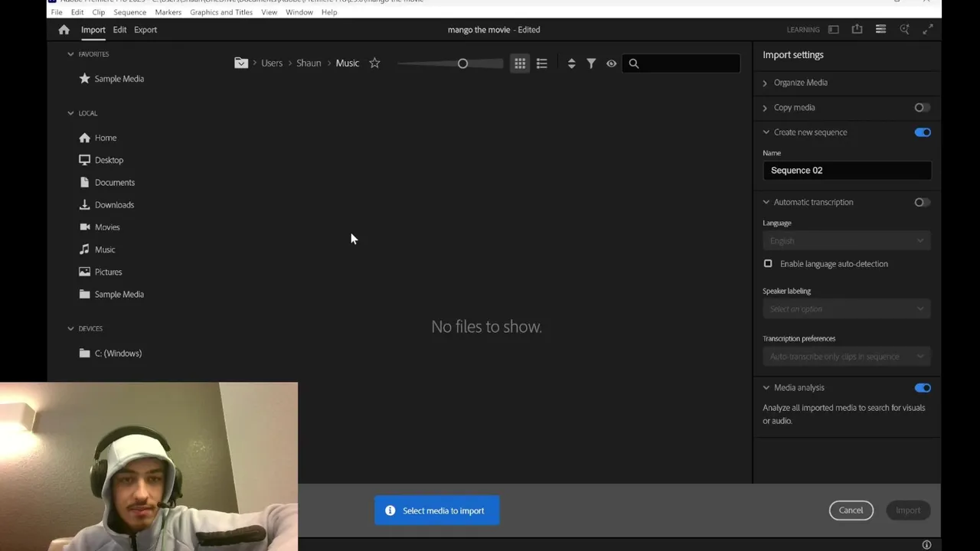Open the Help menu
Viewport: 980px width, 551px height.
[329, 12]
